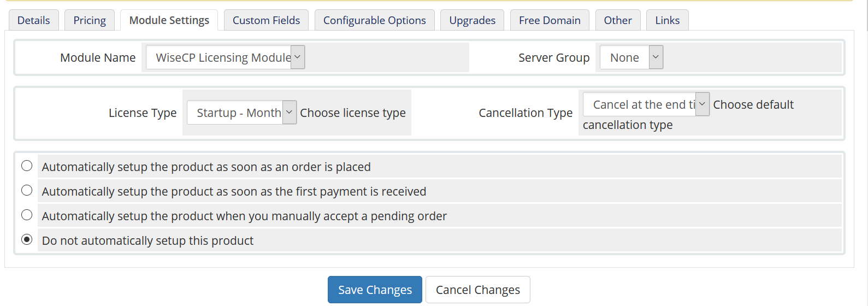Click the 'Module Name' label
This screenshot has height=306, width=868.
(x=98, y=57)
